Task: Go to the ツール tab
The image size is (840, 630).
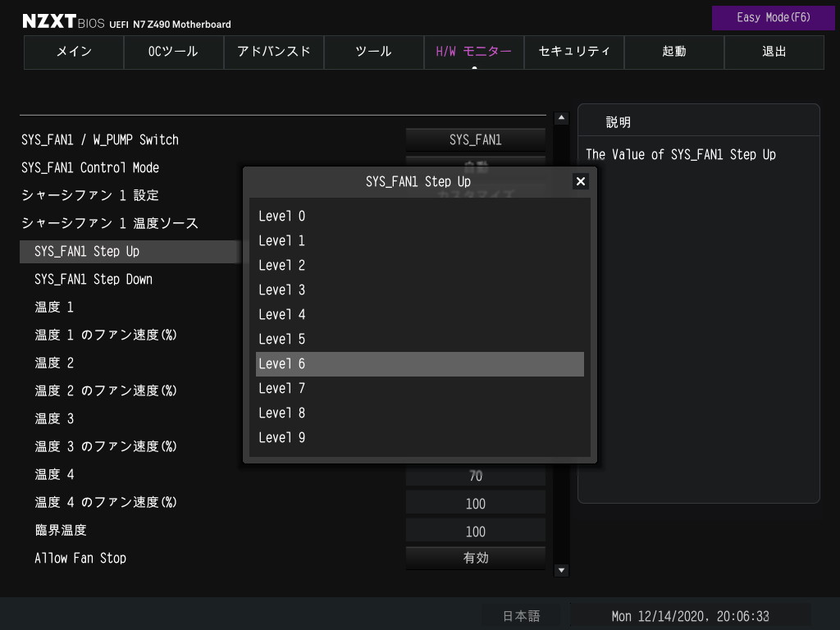Action: pos(374,52)
